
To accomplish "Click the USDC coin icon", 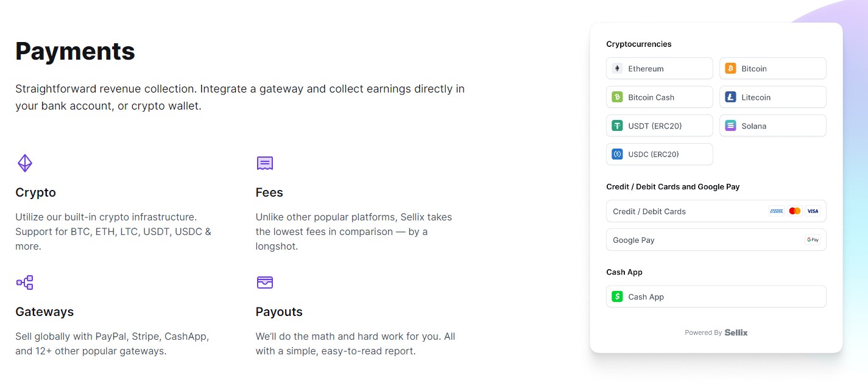I will pyautogui.click(x=617, y=155).
